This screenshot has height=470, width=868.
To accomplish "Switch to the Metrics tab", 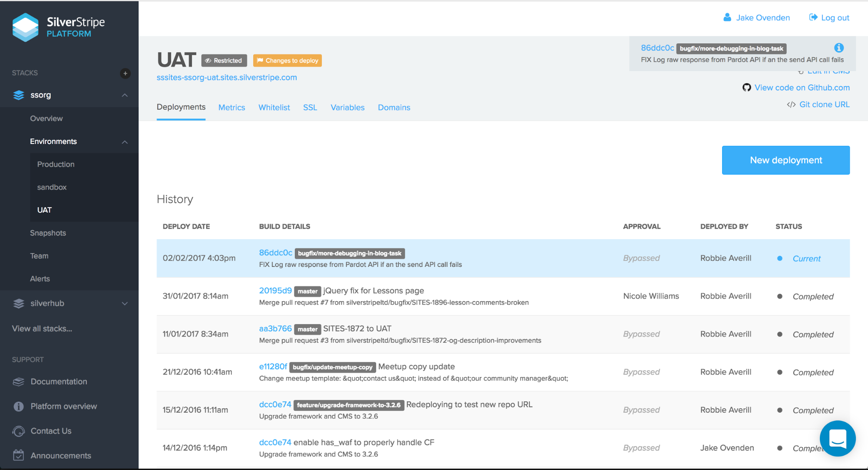I will (231, 107).
